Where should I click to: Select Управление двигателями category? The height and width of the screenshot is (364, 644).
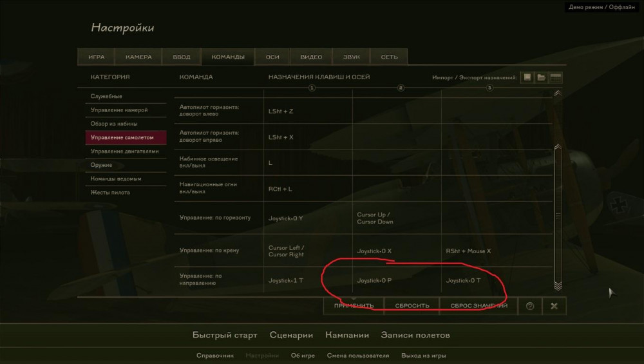click(126, 151)
